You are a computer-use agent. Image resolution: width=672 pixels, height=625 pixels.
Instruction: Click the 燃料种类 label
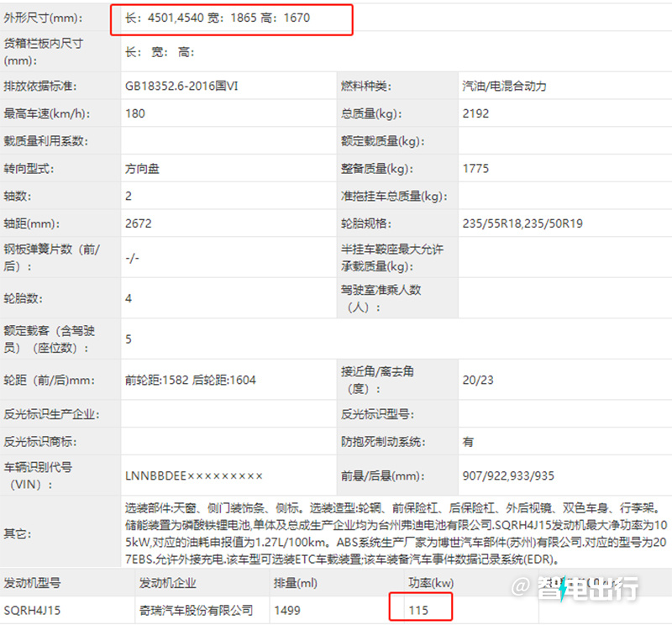(366, 87)
